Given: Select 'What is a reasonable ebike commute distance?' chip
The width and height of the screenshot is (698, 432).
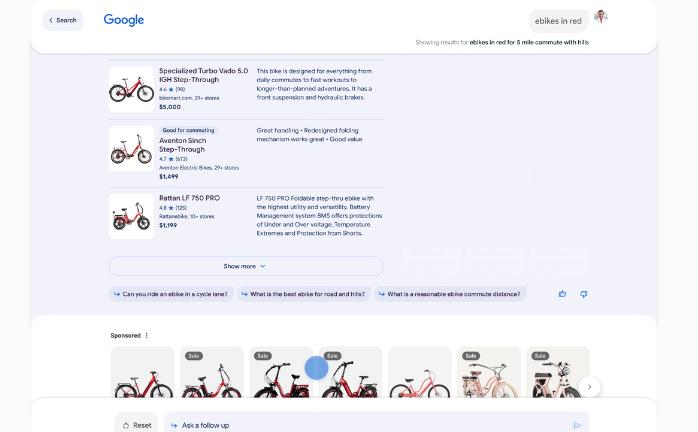Looking at the screenshot, I should (450, 294).
